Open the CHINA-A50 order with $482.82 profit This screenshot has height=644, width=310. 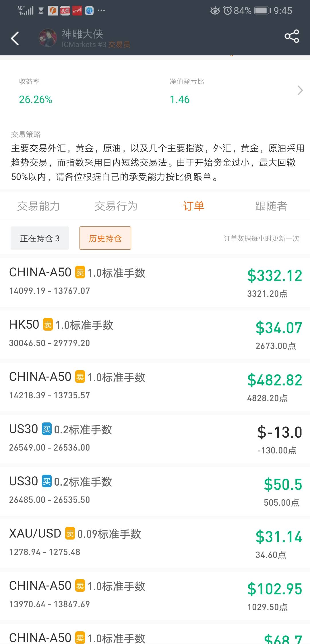[155, 386]
